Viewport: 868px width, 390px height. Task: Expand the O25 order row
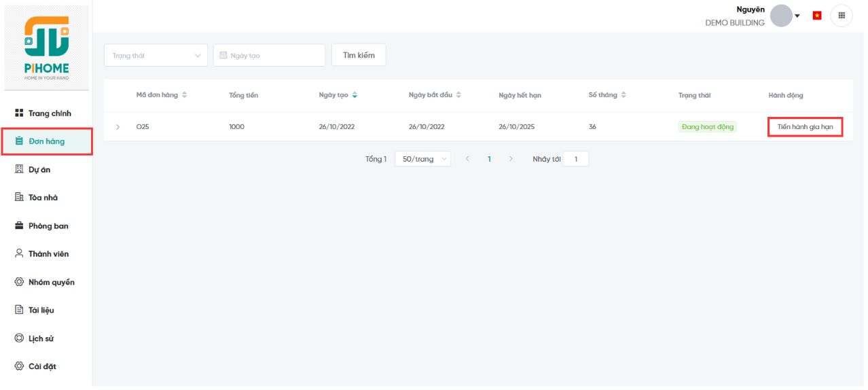click(x=117, y=127)
